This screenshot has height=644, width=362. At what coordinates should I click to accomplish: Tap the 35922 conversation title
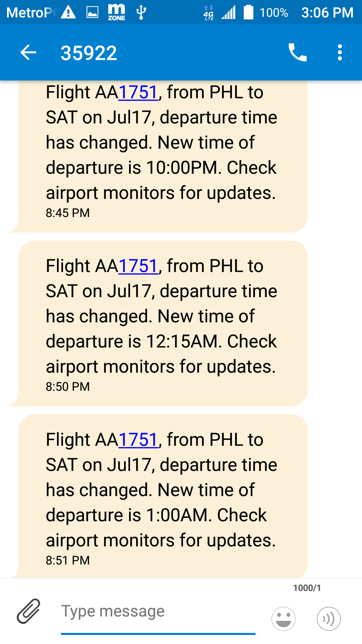pyautogui.click(x=89, y=53)
